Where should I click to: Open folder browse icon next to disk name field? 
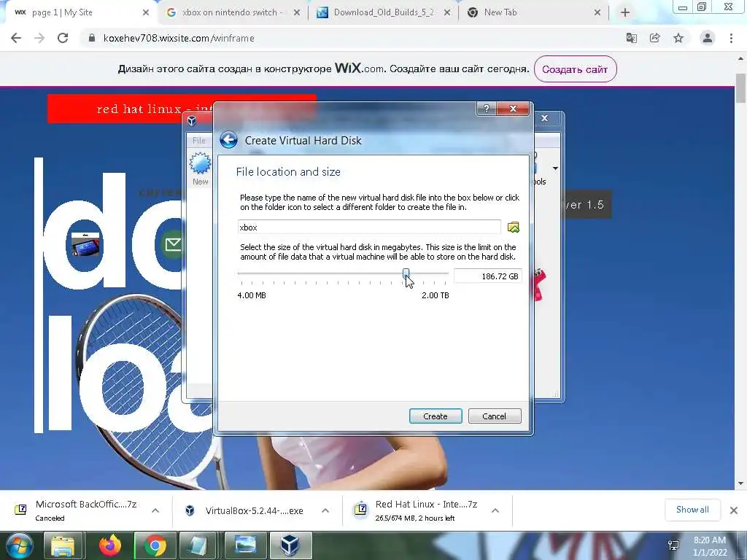tap(513, 227)
